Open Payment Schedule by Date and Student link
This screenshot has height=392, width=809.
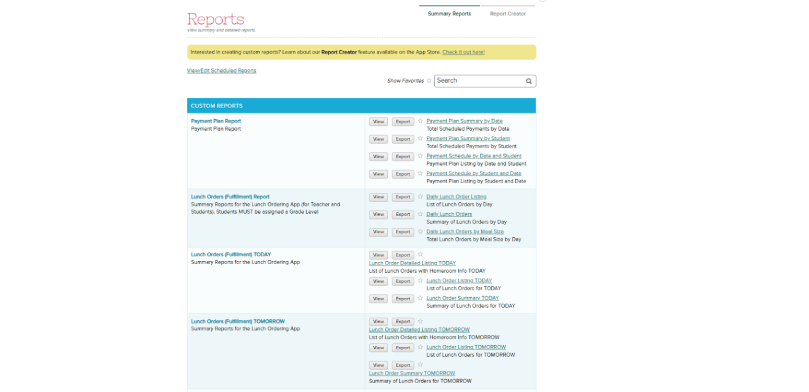[x=474, y=156]
